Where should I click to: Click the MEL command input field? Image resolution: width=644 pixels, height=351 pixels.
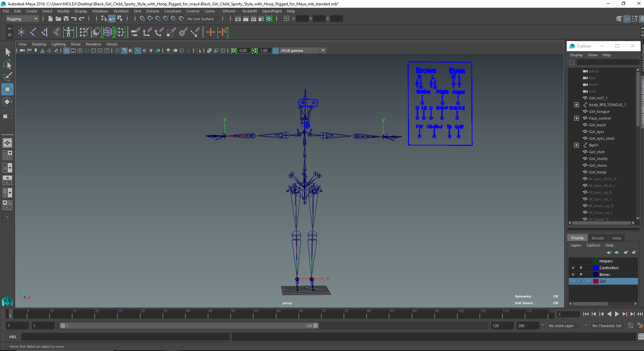125,337
